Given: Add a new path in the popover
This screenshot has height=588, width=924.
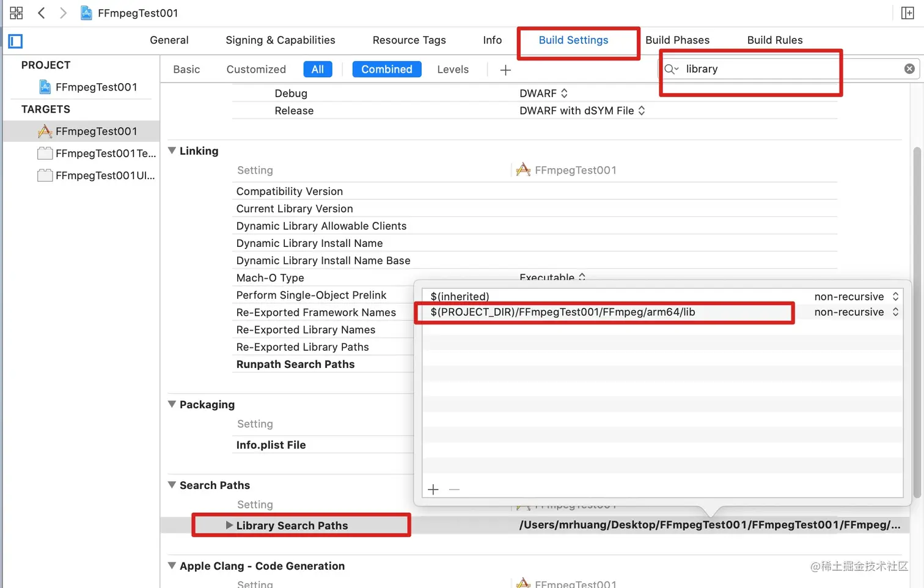Looking at the screenshot, I should tap(433, 489).
